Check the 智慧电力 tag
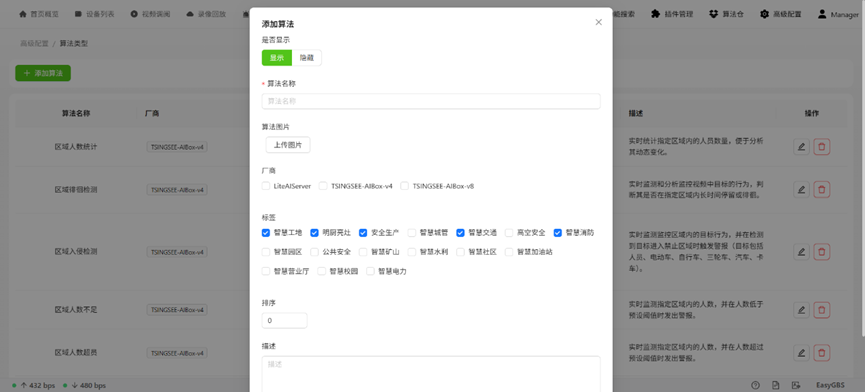This screenshot has height=392, width=865. [x=370, y=271]
